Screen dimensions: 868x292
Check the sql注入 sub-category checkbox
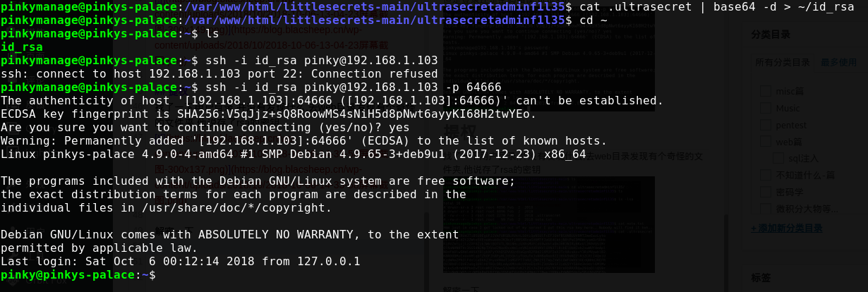tap(779, 159)
